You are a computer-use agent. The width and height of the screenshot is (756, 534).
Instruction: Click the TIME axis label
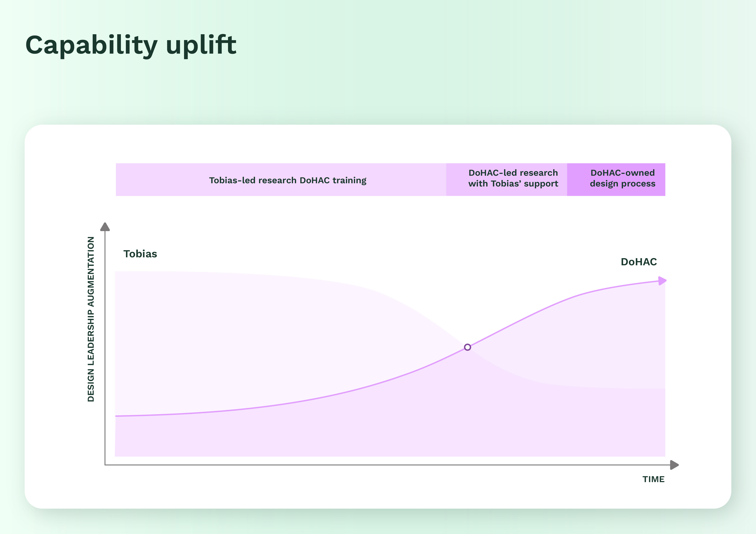(x=653, y=479)
